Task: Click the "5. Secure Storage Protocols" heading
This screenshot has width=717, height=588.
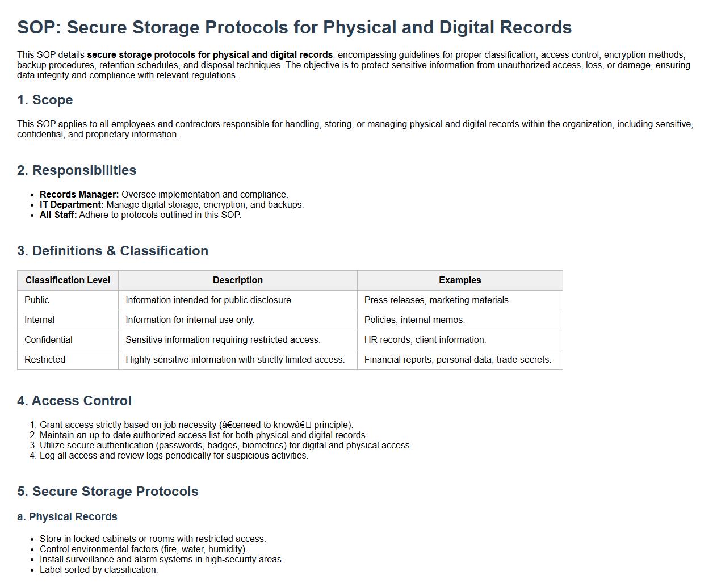Action: pyautogui.click(x=108, y=492)
